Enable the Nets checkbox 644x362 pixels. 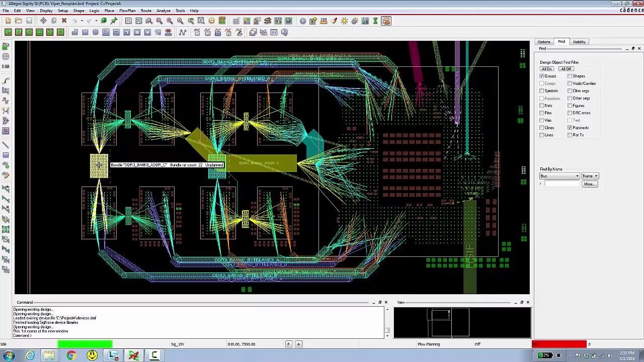pyautogui.click(x=542, y=106)
